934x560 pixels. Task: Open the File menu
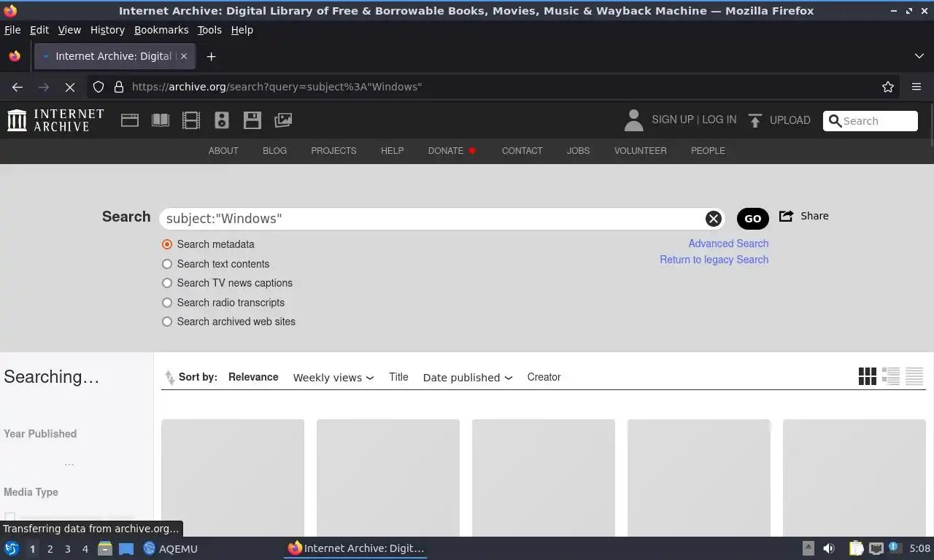pyautogui.click(x=12, y=30)
